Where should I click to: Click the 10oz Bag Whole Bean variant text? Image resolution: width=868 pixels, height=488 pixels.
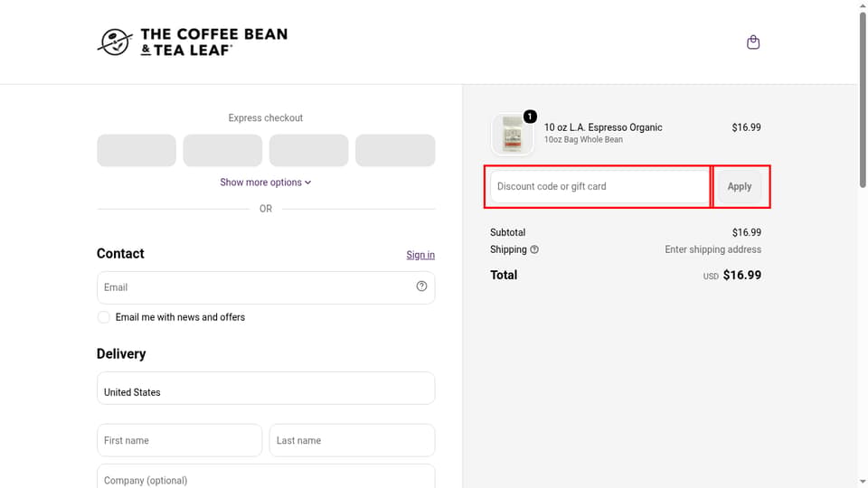coord(583,139)
